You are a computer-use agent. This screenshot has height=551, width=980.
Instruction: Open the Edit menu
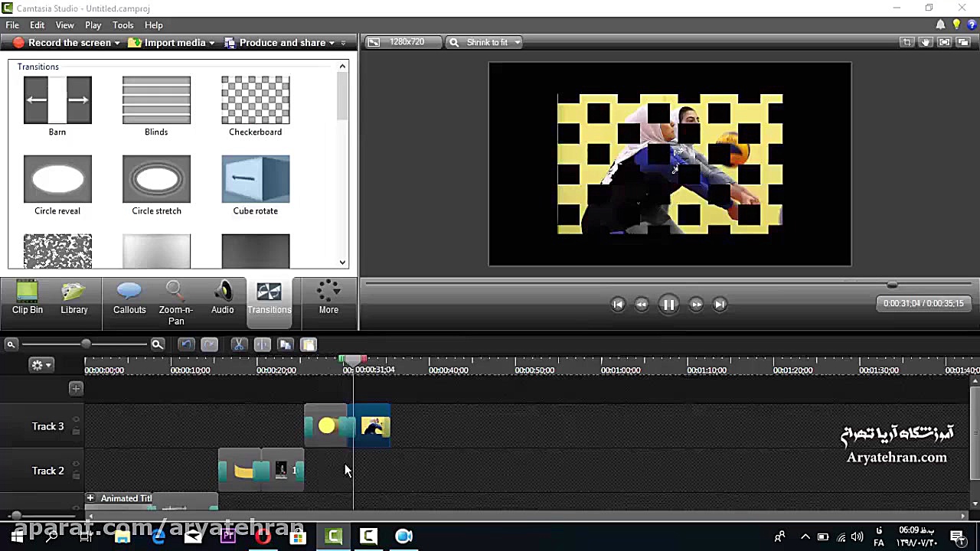coord(37,25)
